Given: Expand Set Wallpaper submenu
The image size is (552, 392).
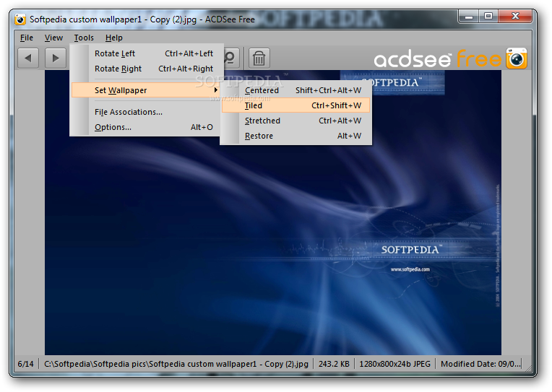Looking at the screenshot, I should click(146, 90).
